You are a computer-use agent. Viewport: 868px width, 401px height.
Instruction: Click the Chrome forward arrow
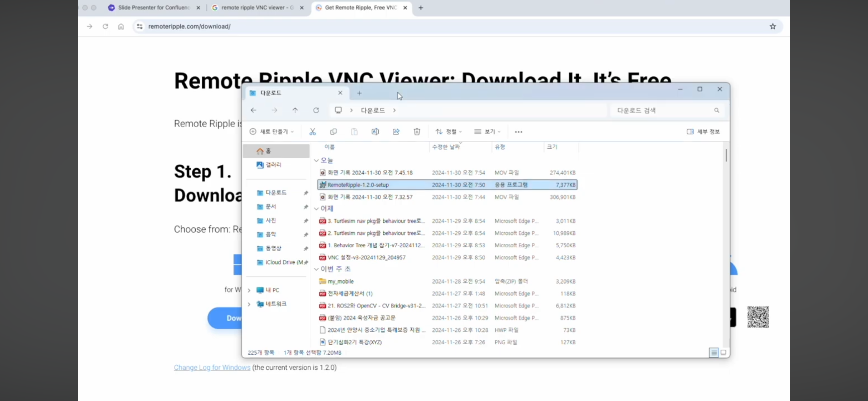(89, 26)
